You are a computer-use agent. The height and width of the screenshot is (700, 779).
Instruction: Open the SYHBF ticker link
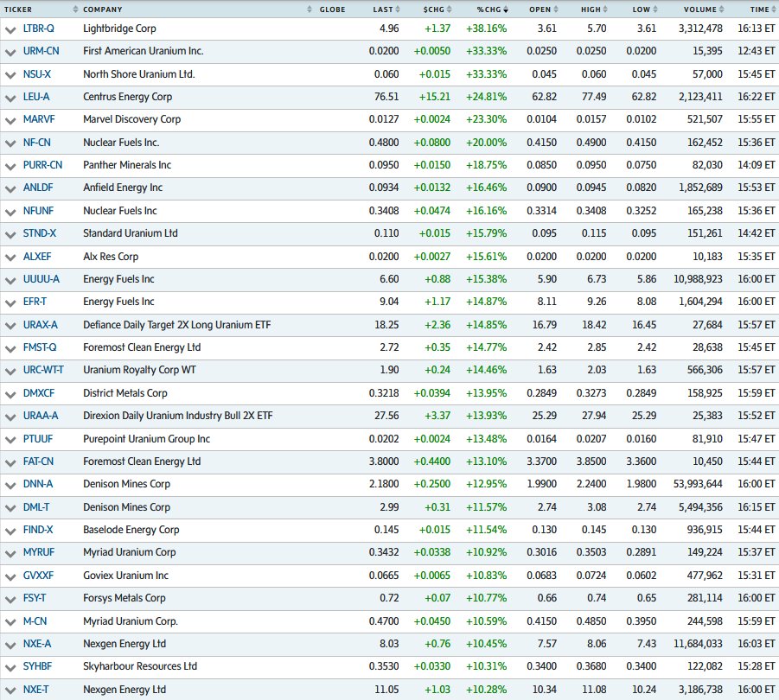pos(37,666)
